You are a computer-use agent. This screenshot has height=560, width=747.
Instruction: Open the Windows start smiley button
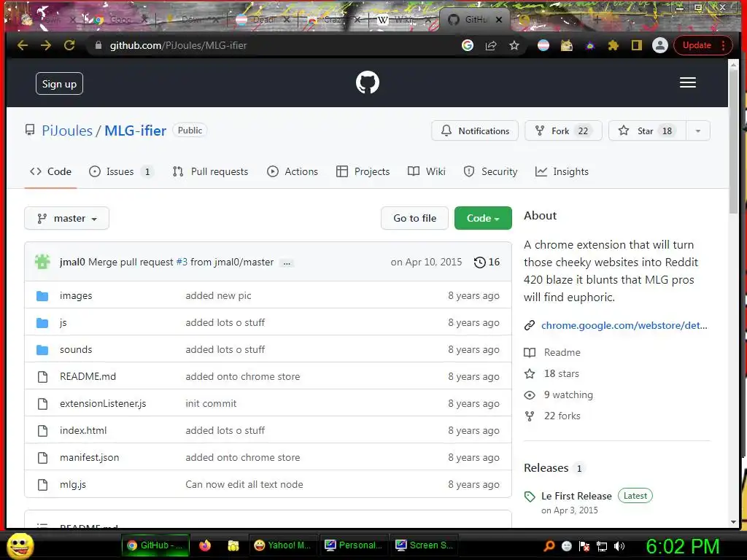20,545
